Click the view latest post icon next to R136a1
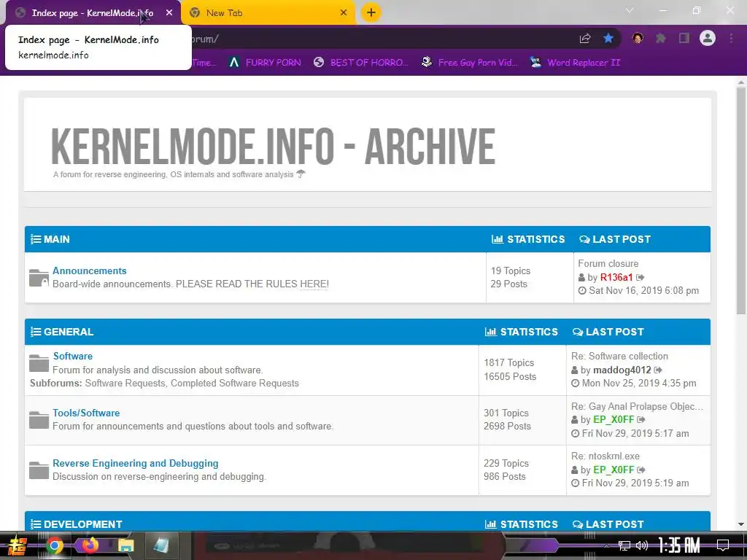 pos(640,277)
